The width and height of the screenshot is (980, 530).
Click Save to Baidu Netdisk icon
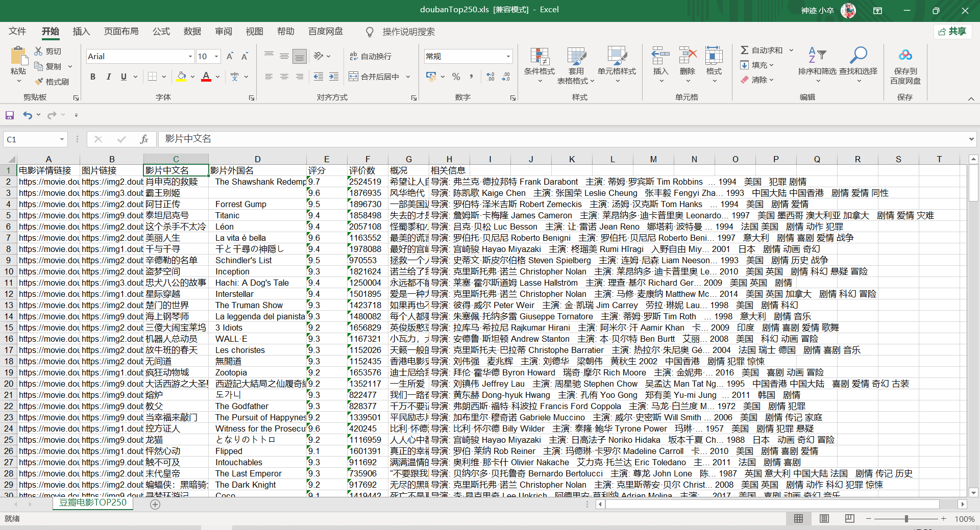click(x=905, y=55)
